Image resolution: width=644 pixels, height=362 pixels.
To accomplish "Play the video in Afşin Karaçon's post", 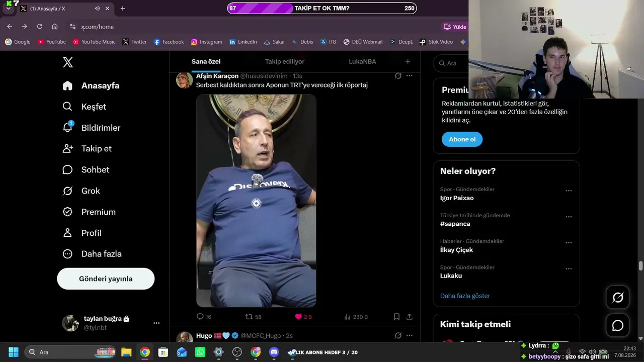I will point(256,201).
